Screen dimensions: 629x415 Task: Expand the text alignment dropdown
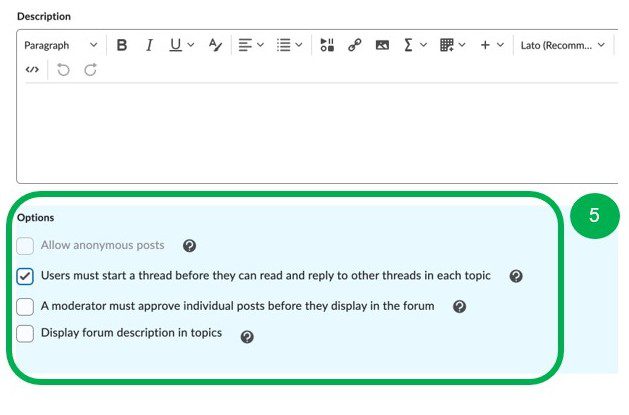250,45
